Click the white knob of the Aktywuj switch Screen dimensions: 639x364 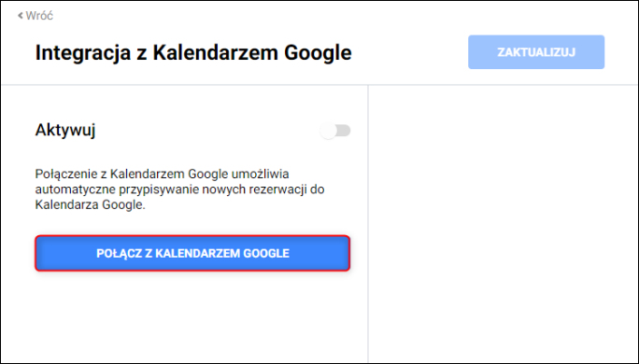tap(328, 131)
